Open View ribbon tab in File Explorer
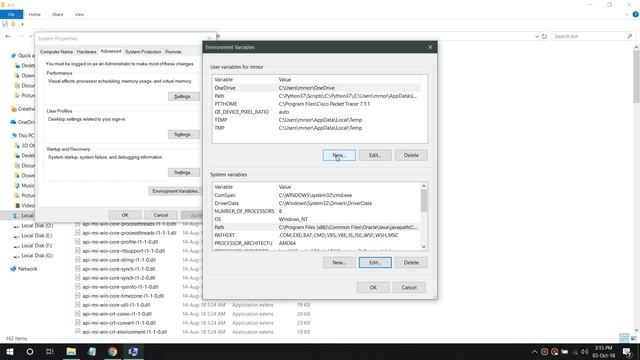 [x=79, y=14]
